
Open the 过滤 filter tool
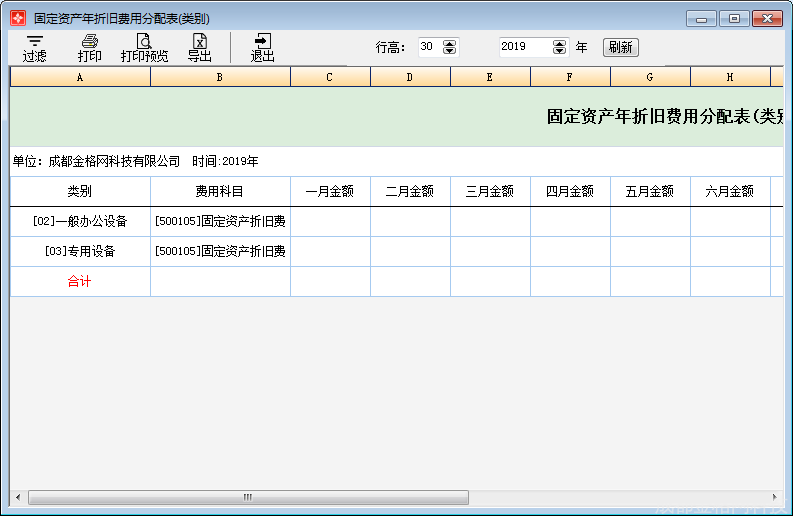[35, 48]
